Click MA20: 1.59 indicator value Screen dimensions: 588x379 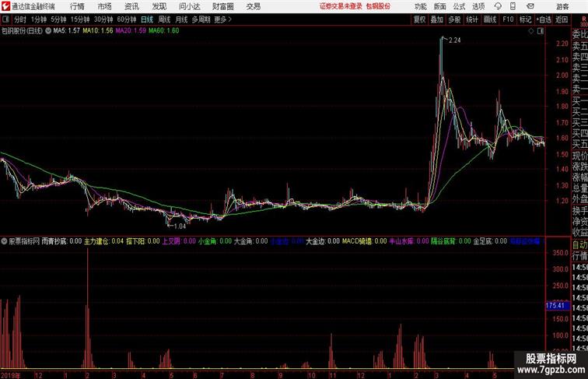tap(131, 31)
